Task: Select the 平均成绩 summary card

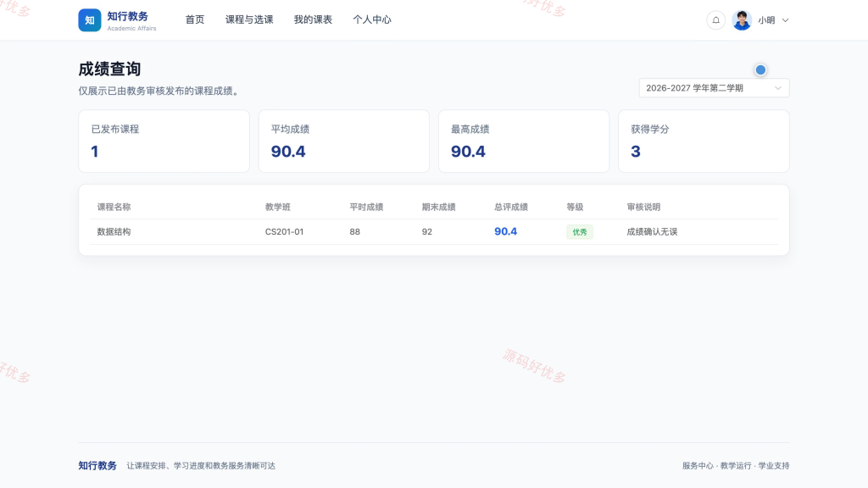Action: pyautogui.click(x=344, y=141)
